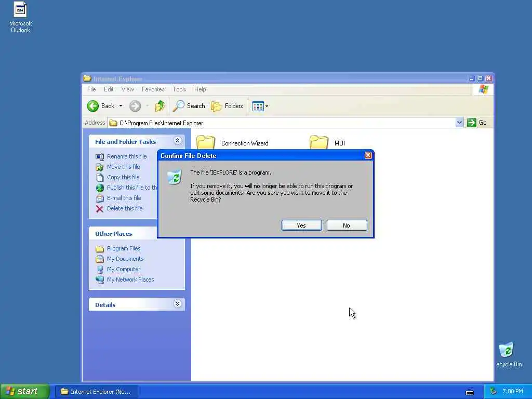Viewport: 532px width, 399px height.
Task: Open the View menu
Action: point(127,89)
